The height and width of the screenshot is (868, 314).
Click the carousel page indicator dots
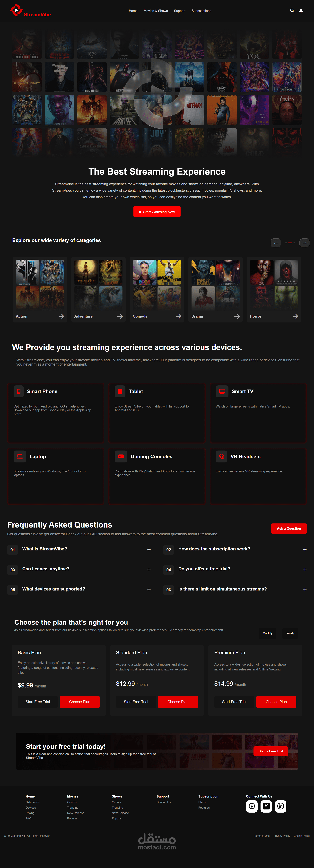click(290, 243)
